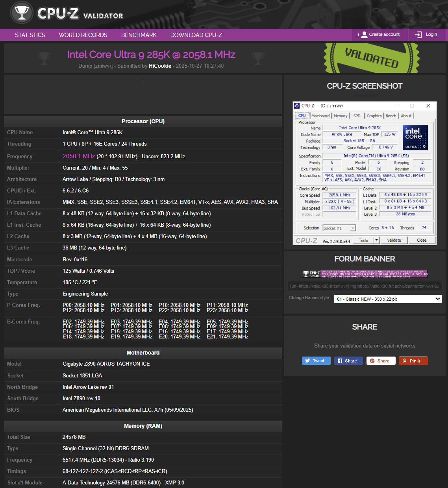Share validation using the Google Share button

(381, 361)
